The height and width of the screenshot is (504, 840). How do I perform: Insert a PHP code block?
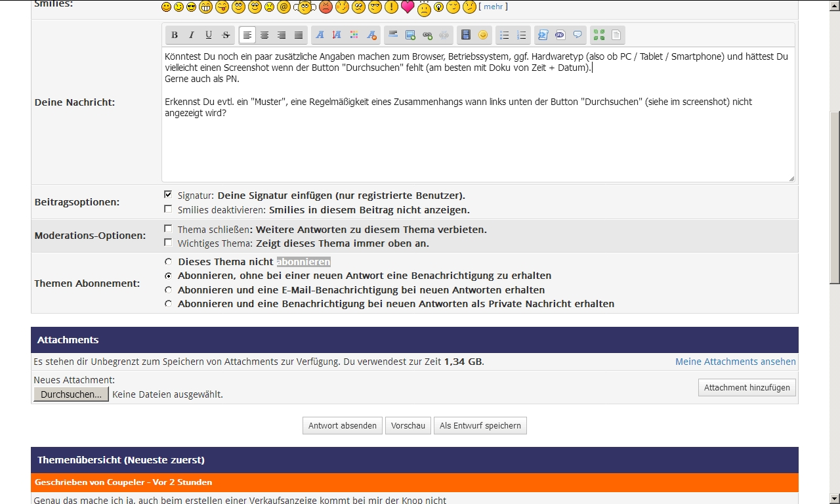[x=560, y=35]
